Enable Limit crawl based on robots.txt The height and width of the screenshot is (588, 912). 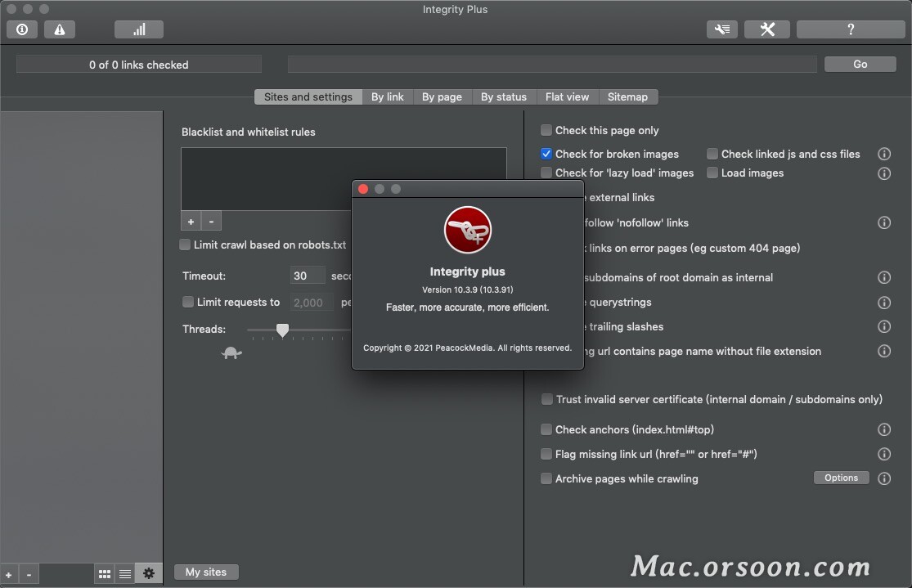pos(185,245)
